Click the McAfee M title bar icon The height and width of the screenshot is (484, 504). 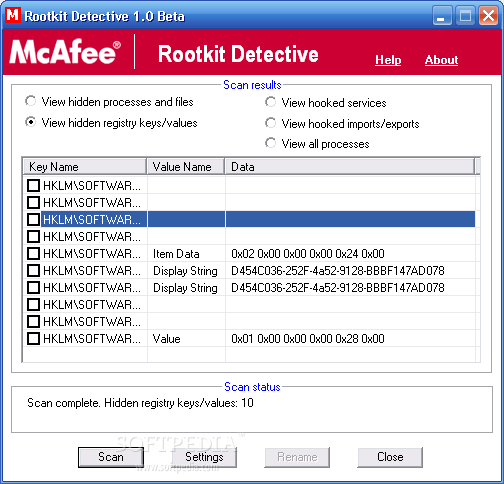[x=13, y=15]
